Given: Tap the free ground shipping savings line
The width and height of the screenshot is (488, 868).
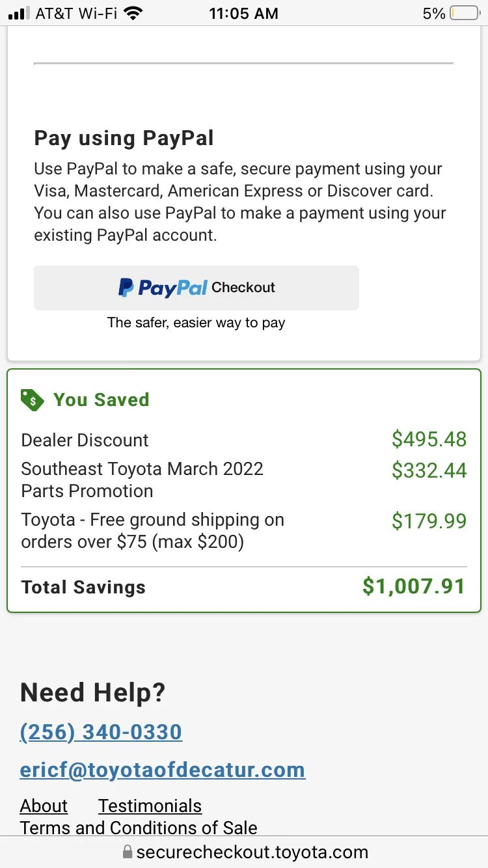Looking at the screenshot, I should (152, 530).
